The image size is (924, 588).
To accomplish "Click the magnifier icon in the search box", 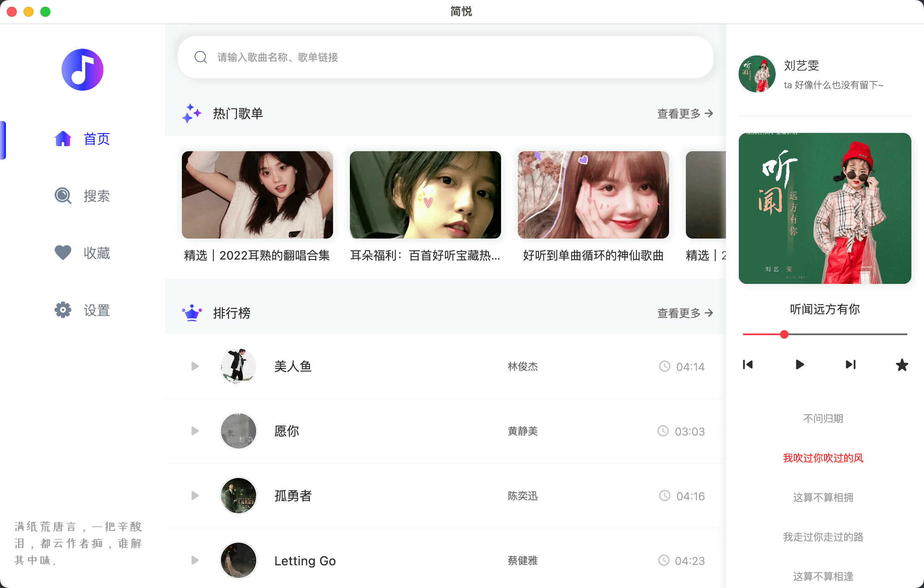I will (x=201, y=57).
